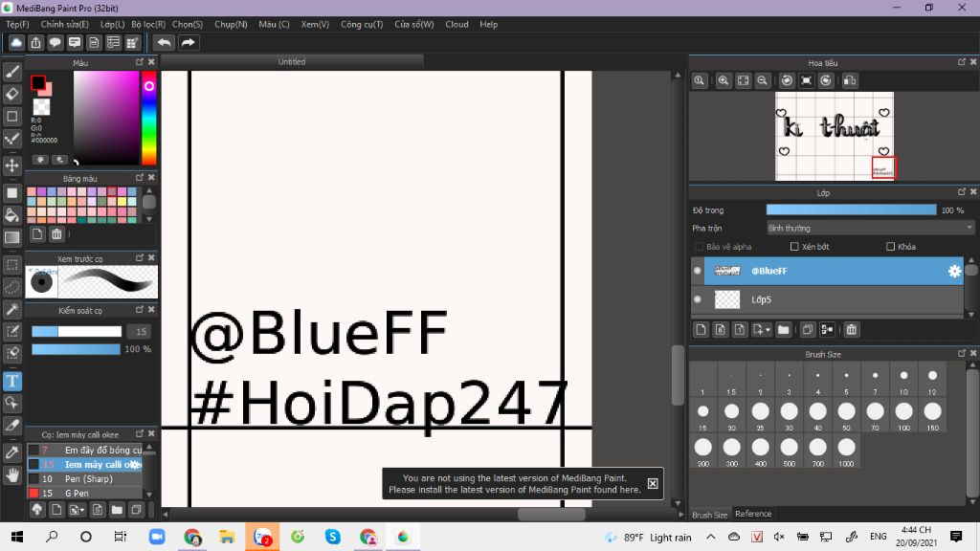Duplicate the current layer

tap(807, 330)
